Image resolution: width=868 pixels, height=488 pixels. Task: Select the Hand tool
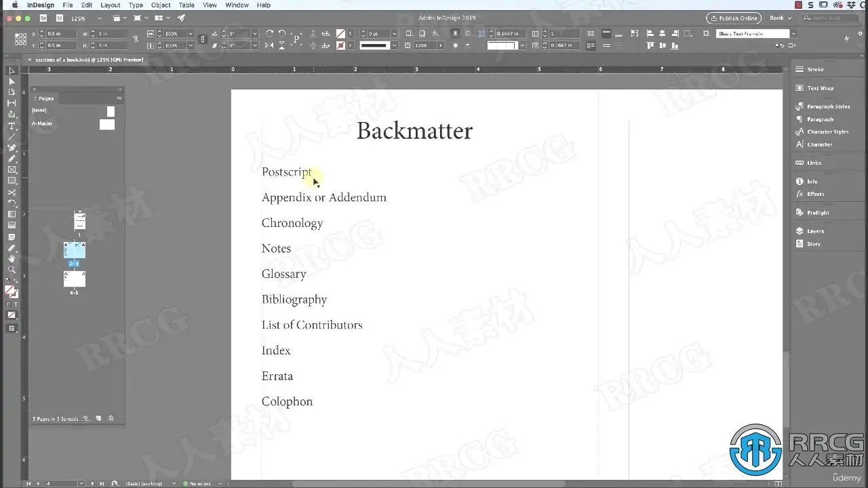pos(12,259)
